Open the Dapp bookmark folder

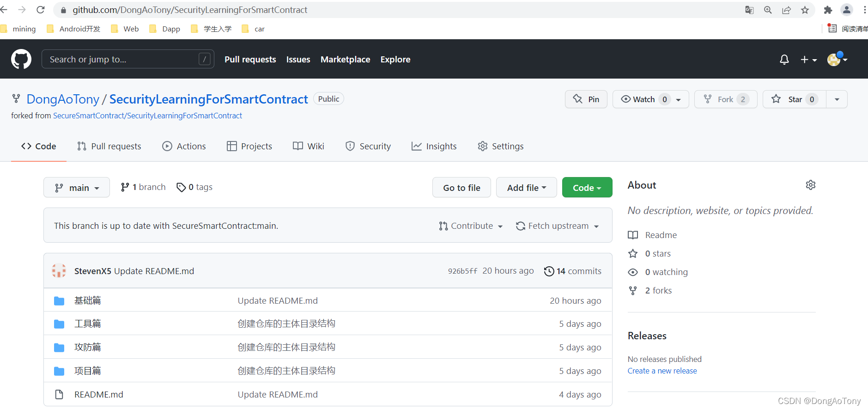pyautogui.click(x=165, y=29)
